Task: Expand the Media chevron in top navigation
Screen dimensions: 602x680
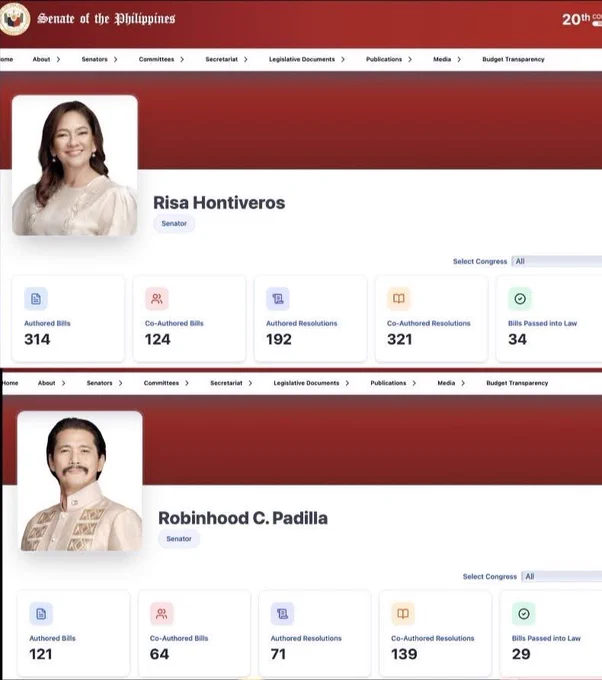Action: click(x=459, y=59)
